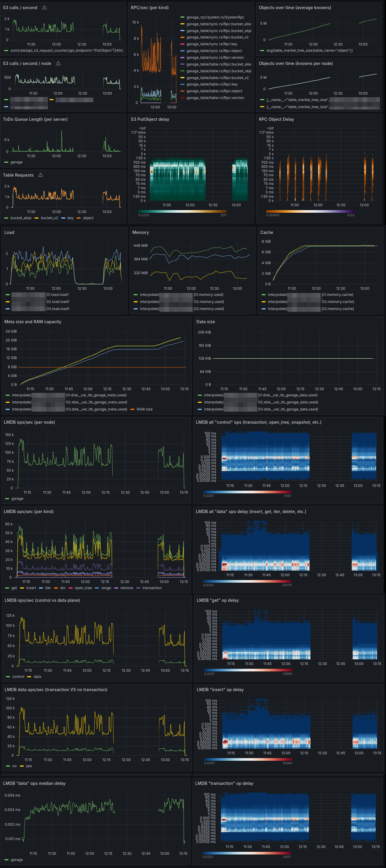Toggle 'garage_table/sync.rs/Rpc:key' legend series
The height and width of the screenshot is (868, 386).
tap(212, 44)
